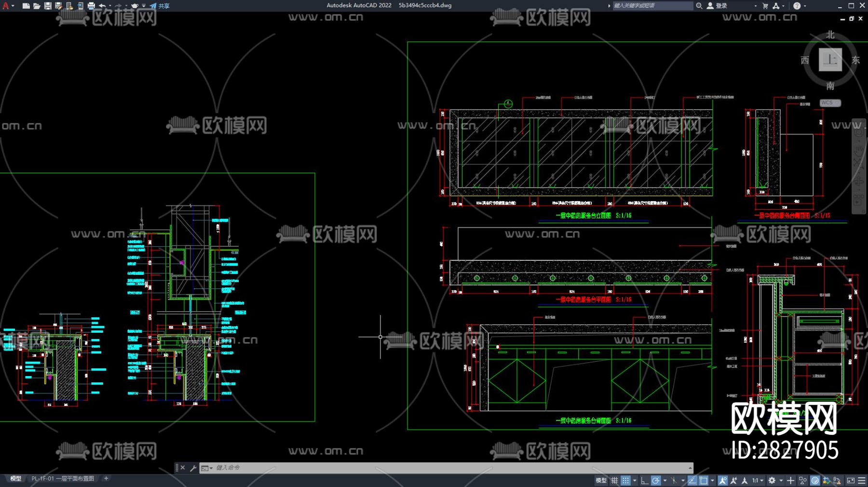Screen dimensions: 868x487
Task: Click the 登录 sign-in button
Action: (717, 6)
